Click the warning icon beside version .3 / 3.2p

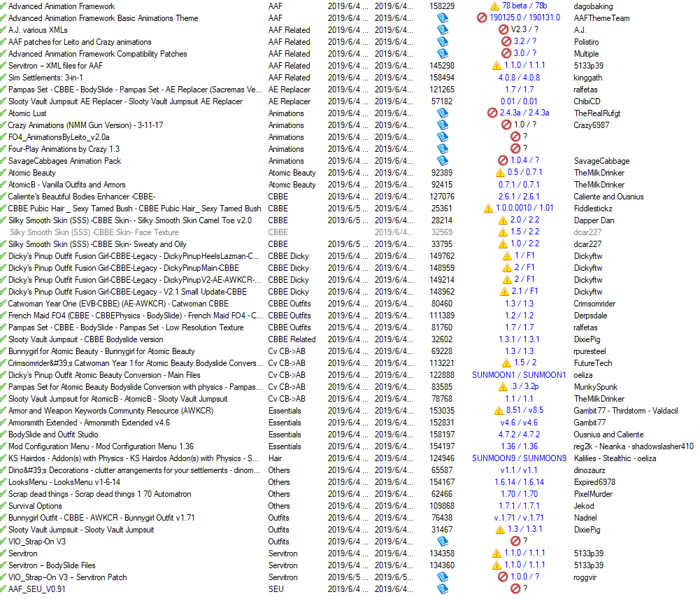503,386
